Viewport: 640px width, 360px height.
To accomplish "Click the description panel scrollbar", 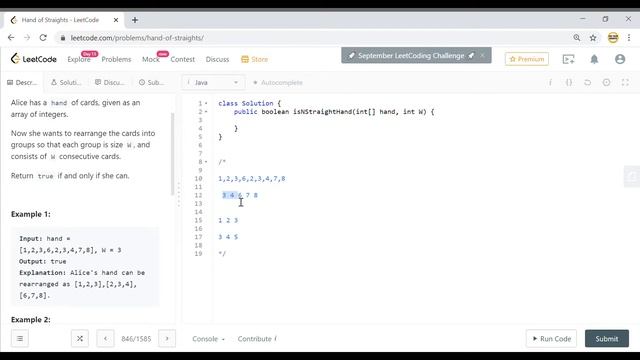I will point(172,154).
